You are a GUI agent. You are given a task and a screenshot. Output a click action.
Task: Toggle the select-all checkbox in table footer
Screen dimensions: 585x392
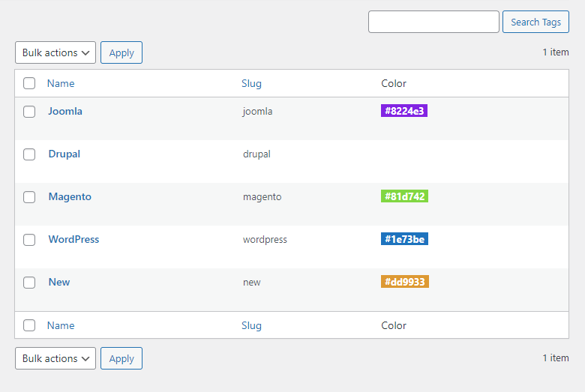tap(29, 325)
